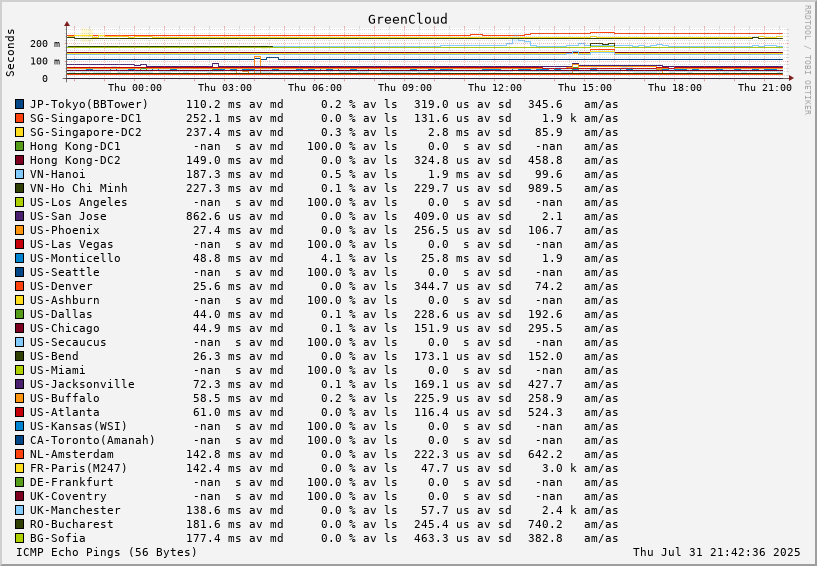Screen dimensions: 817x566
Task: Select the SG-Singapore-DC2 label
Action: tap(85, 132)
